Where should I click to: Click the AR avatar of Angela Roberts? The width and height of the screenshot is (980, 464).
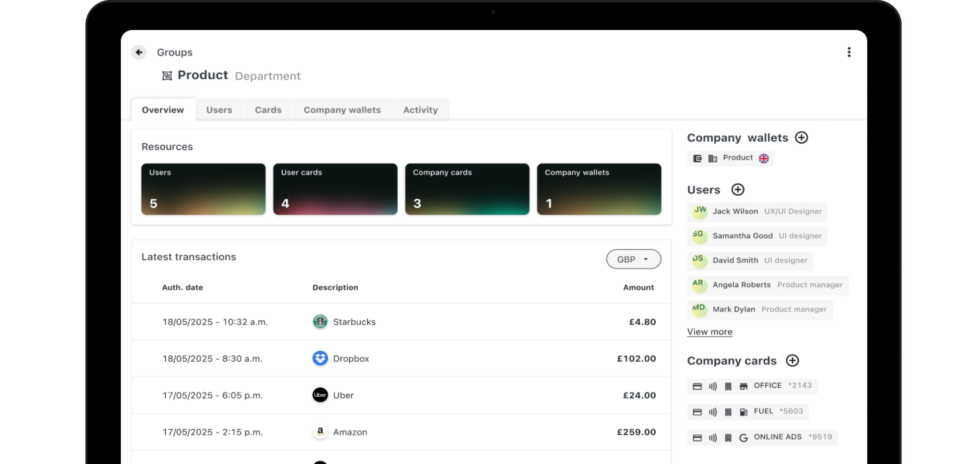pos(700,286)
